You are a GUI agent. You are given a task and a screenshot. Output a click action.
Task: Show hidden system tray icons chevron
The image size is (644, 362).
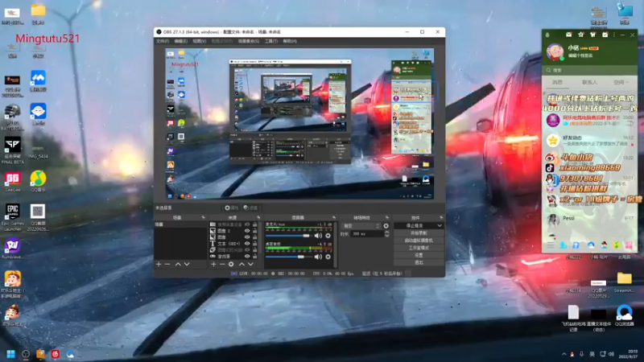(x=564, y=354)
